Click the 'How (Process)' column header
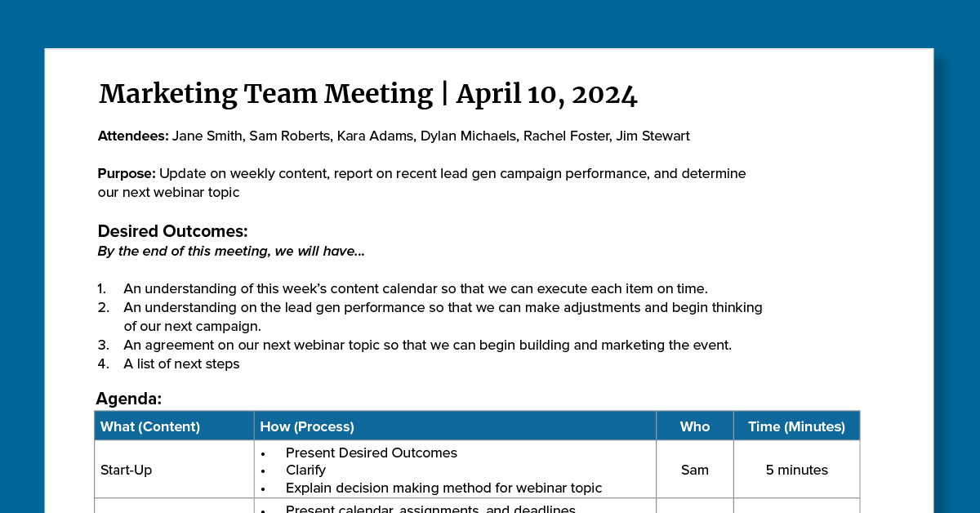Screen dimensions: 980x513 pos(307,426)
